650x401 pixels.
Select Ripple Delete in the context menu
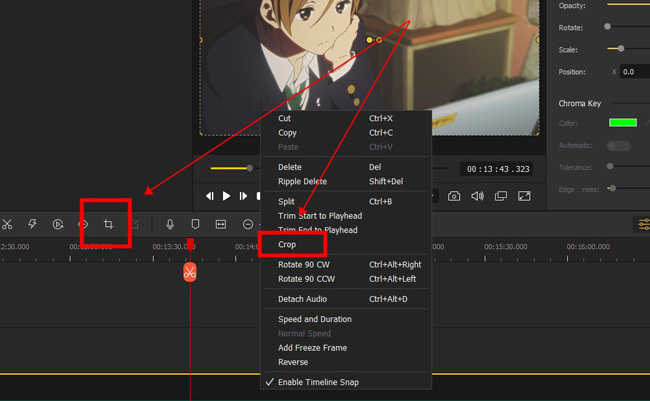[302, 181]
